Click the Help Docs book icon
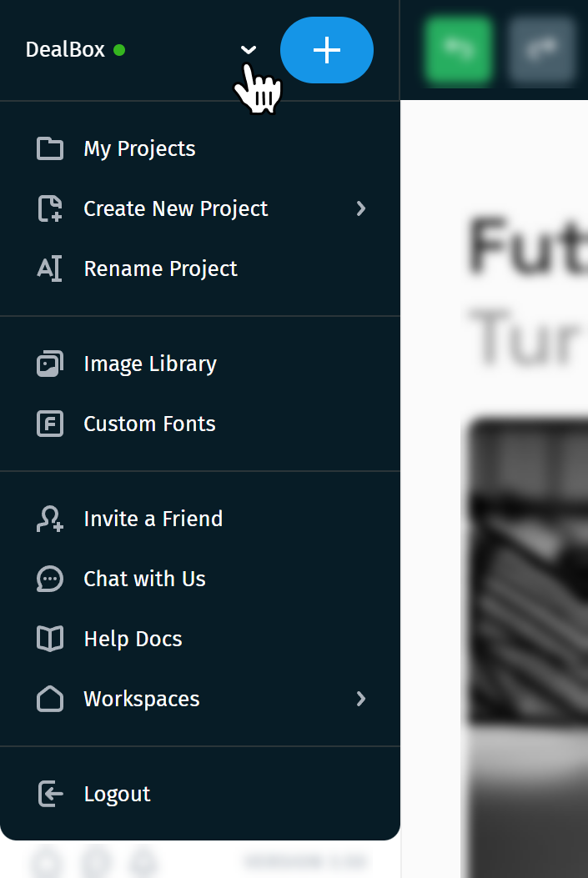This screenshot has width=588, height=878. 50,639
